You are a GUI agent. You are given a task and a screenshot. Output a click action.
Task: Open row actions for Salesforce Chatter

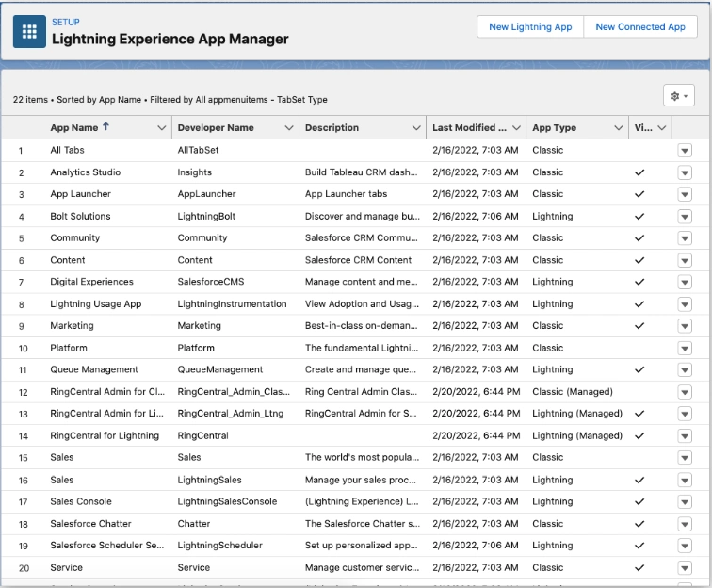click(x=685, y=524)
